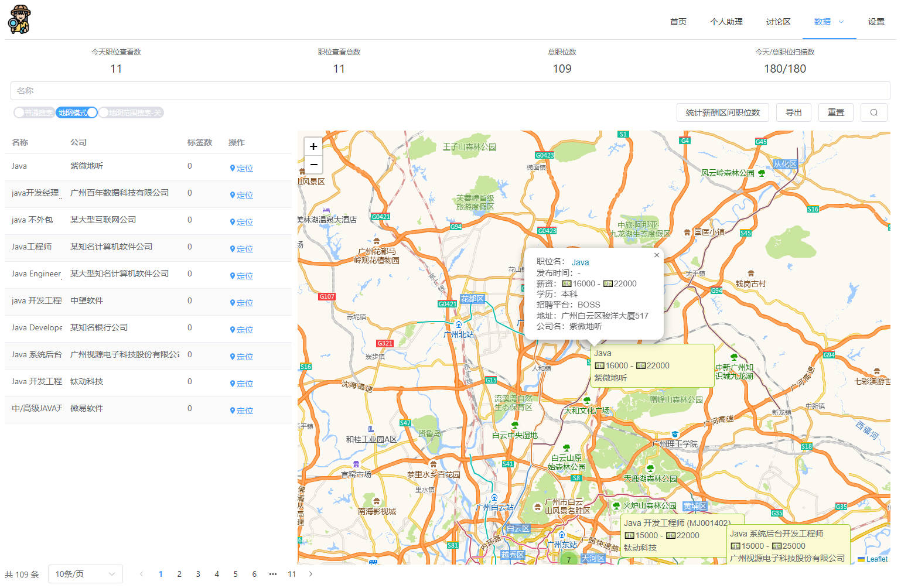Click Java 紫微地听 map tooltip label
The width and height of the screenshot is (901, 588).
pyautogui.click(x=653, y=365)
